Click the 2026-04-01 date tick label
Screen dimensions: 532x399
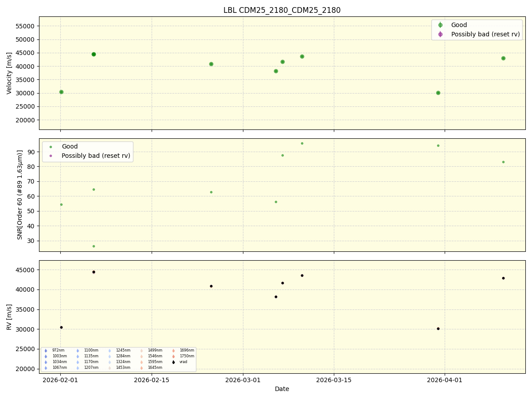click(445, 379)
